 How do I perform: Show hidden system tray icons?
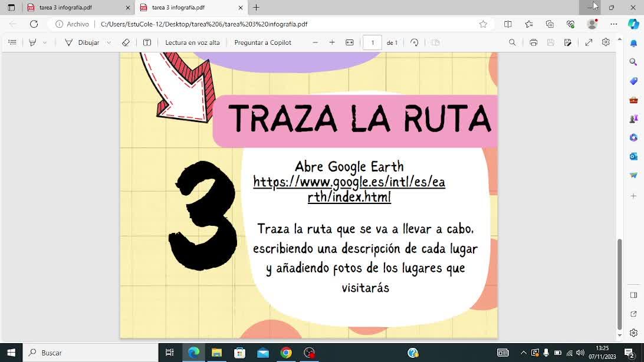pos(523,353)
